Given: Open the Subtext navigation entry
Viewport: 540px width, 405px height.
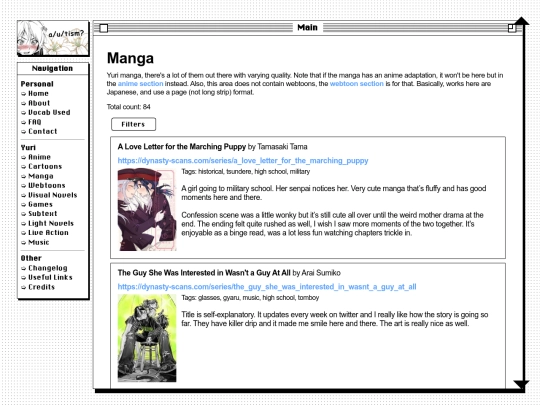Looking at the screenshot, I should pos(43,214).
